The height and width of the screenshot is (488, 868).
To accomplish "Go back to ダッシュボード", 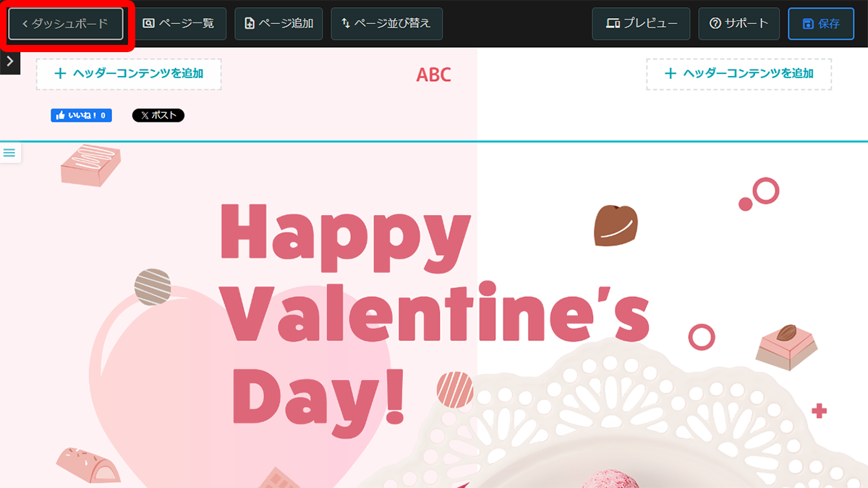I will [x=66, y=24].
